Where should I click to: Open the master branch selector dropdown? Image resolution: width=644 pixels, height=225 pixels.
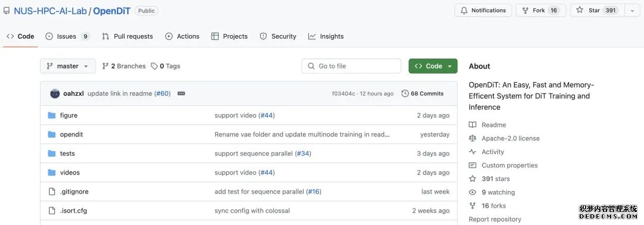coord(68,66)
